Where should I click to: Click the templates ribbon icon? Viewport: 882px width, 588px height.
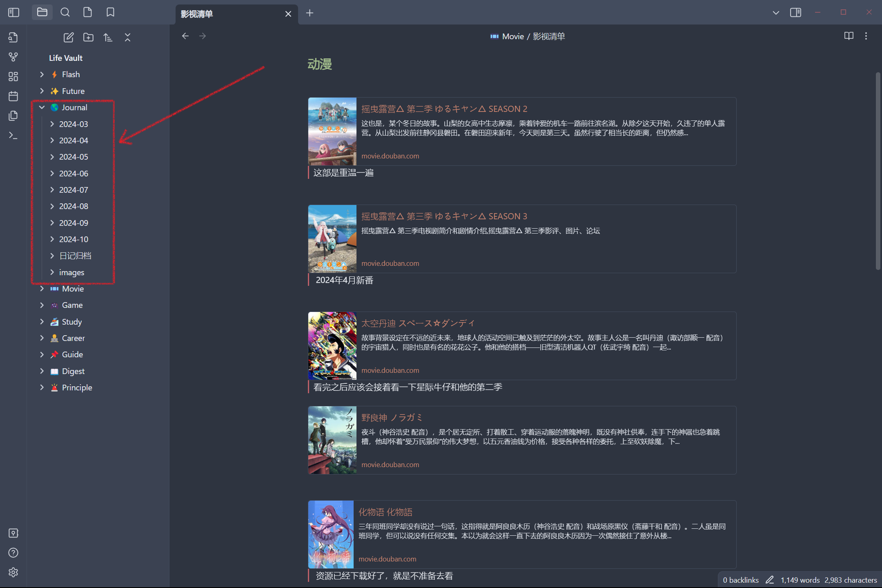13,116
